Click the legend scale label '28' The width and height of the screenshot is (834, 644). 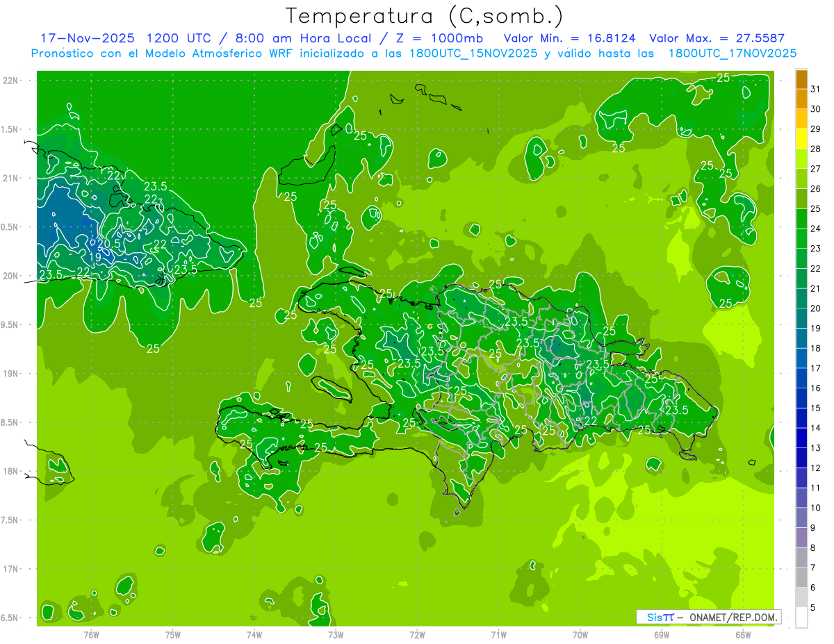(816, 149)
